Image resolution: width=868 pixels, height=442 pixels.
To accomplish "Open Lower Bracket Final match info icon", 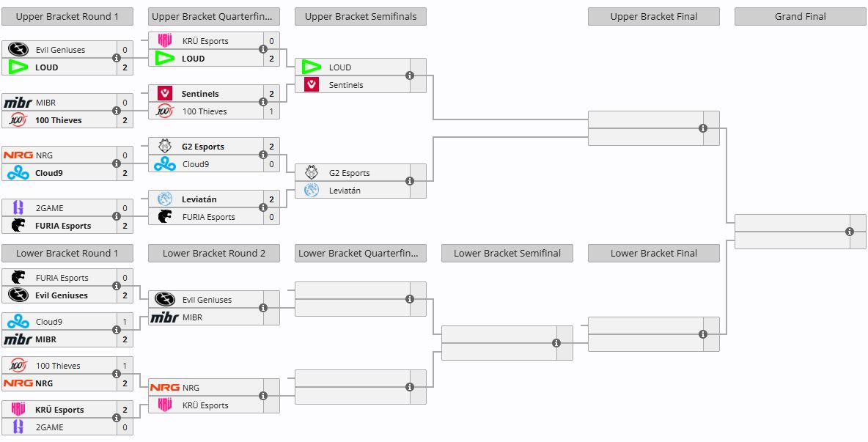I will [x=703, y=334].
